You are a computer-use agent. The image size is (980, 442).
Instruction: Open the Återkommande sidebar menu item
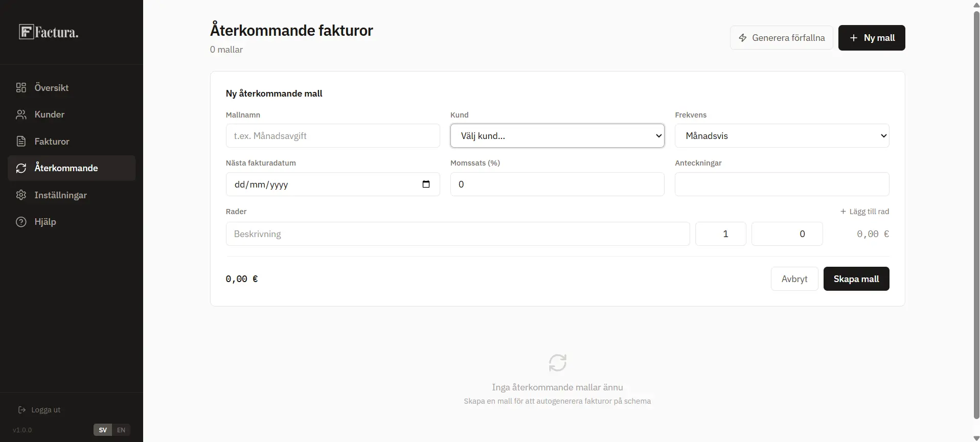(66, 168)
